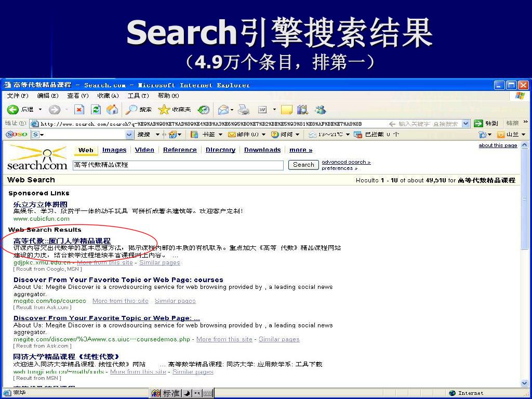
Task: Switch to the Images search tab
Action: point(114,150)
